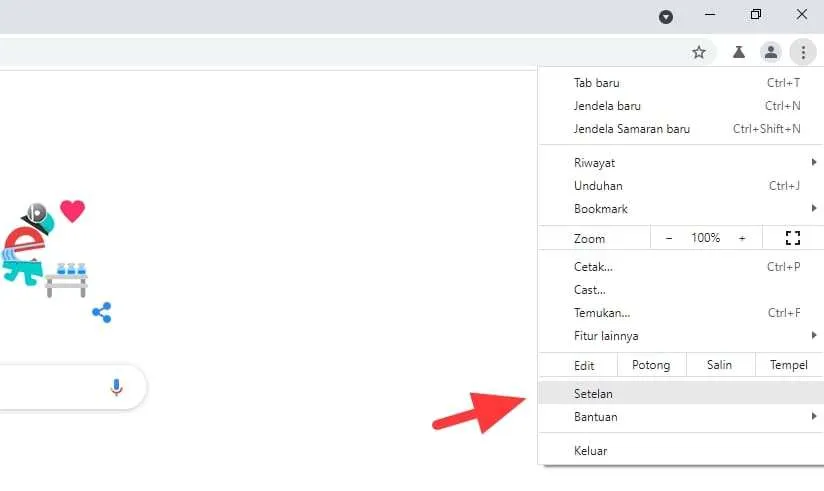The image size is (824, 491).
Task: Choose Keluar to exit Chrome
Action: click(681, 451)
